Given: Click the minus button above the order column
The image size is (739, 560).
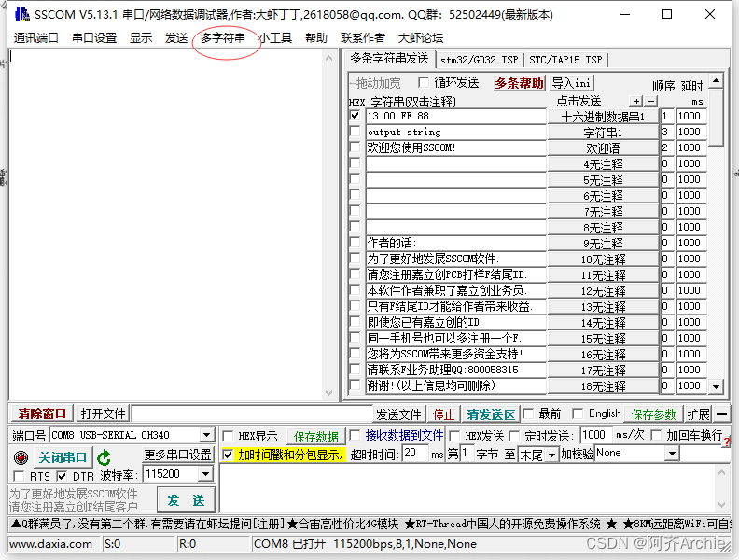Looking at the screenshot, I should 651,101.
